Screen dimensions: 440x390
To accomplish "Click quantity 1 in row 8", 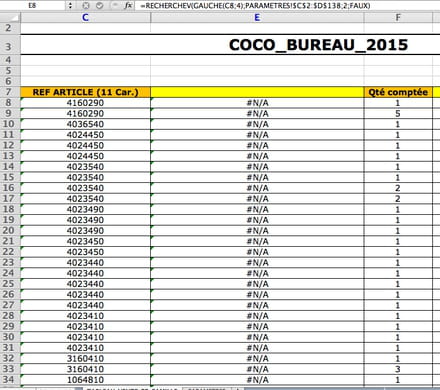I will pos(398,103).
